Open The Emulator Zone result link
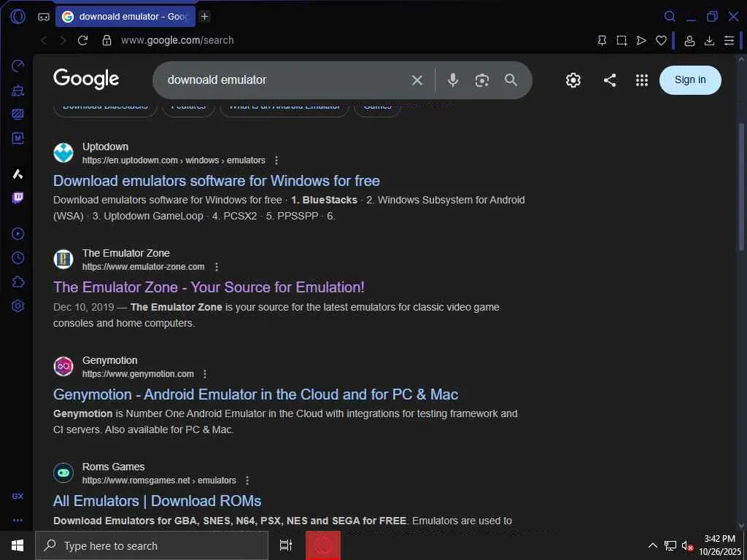This screenshot has width=747, height=560. [x=209, y=287]
